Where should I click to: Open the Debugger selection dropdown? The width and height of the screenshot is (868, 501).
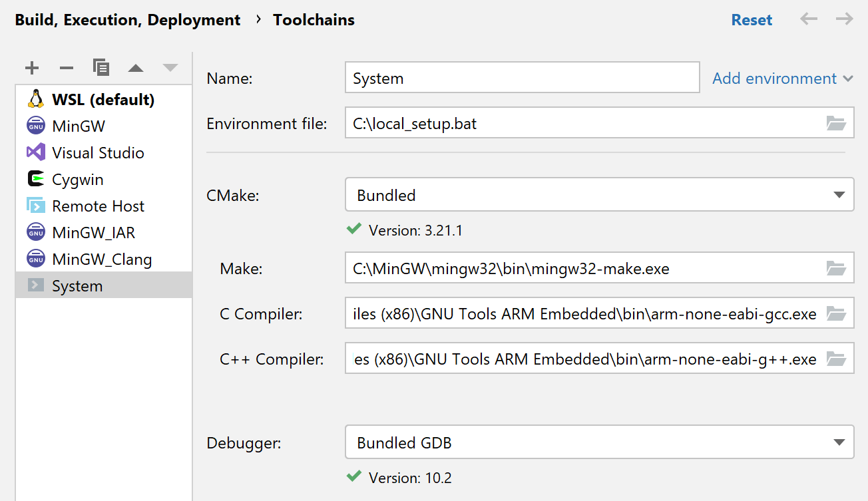[x=838, y=442]
